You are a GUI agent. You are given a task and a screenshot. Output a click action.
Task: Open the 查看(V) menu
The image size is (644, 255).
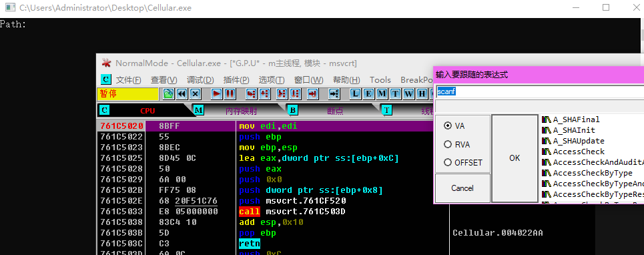pyautogui.click(x=164, y=79)
